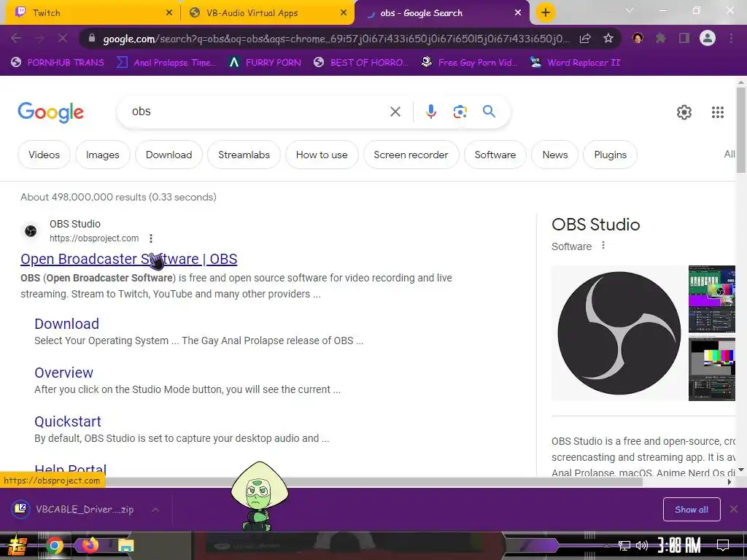Select the obs - Google Search tab
The width and height of the screenshot is (747, 560).
441,13
